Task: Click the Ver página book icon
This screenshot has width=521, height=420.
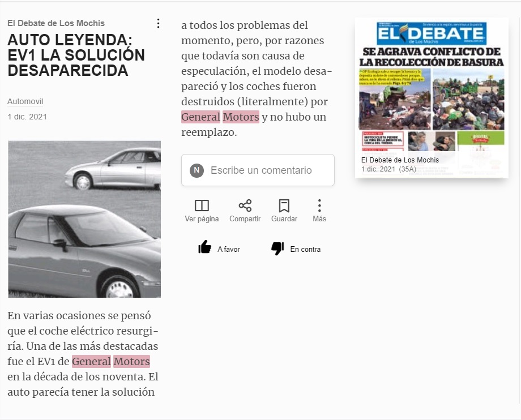Action: click(x=202, y=206)
